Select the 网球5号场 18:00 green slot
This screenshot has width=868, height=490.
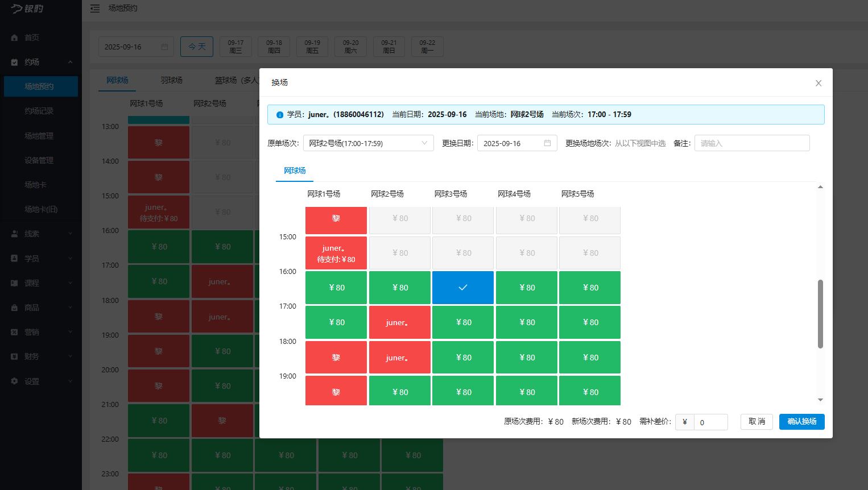pyautogui.click(x=589, y=358)
